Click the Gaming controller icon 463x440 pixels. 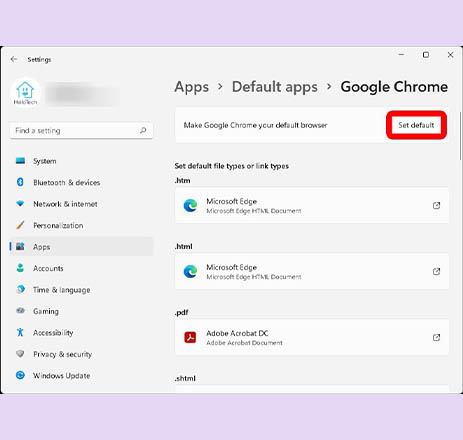(x=20, y=311)
